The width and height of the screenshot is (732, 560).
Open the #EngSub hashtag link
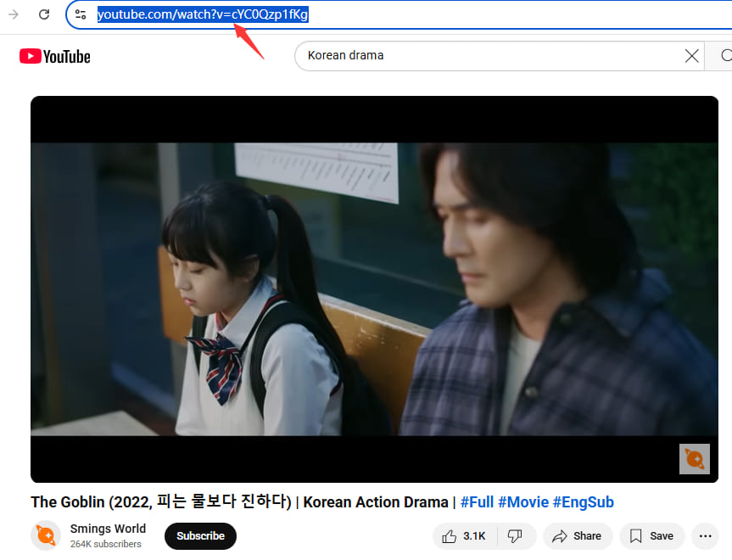coord(584,502)
